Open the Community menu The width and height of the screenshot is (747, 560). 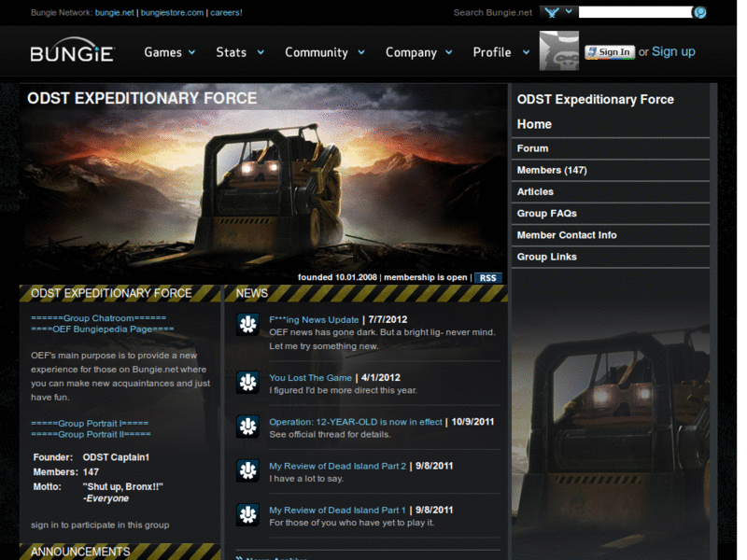tap(317, 52)
